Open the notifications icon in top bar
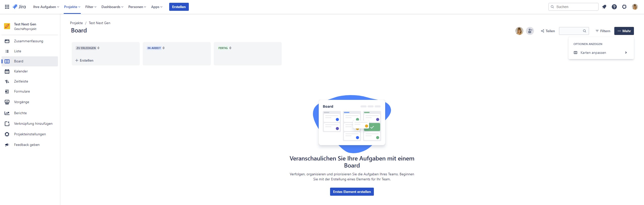Image resolution: width=644 pixels, height=205 pixels. 604,7
